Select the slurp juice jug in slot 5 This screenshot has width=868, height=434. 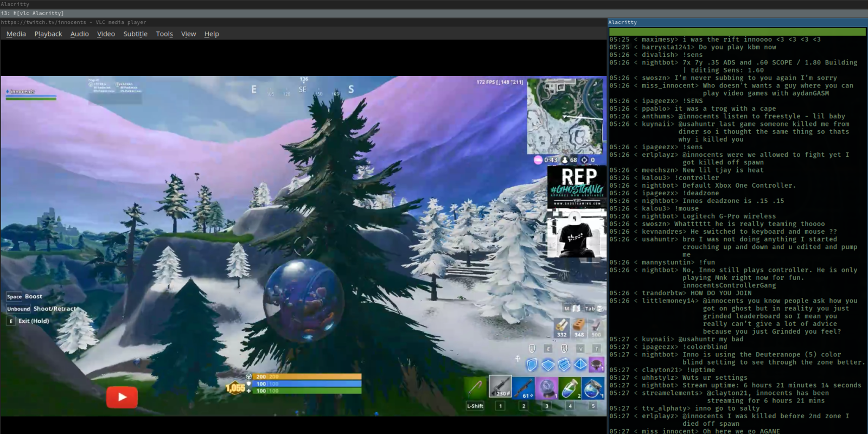(593, 388)
